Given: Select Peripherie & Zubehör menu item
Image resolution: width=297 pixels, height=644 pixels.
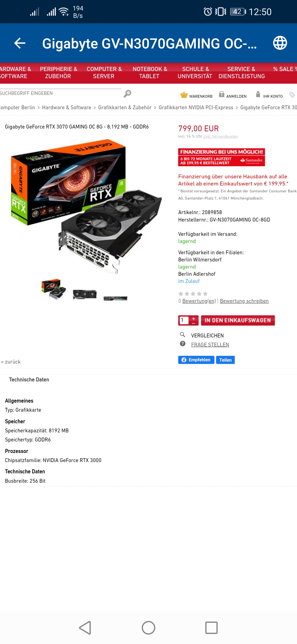Looking at the screenshot, I should 58,73.
